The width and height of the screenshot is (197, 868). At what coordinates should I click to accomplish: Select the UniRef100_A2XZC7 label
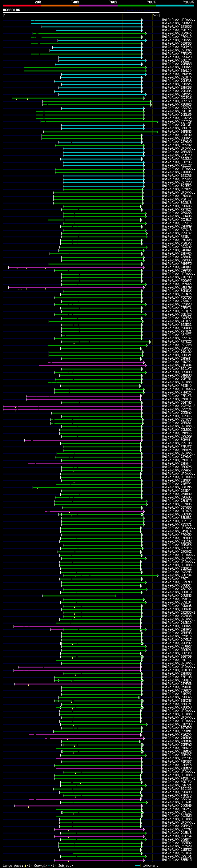pos(177,799)
